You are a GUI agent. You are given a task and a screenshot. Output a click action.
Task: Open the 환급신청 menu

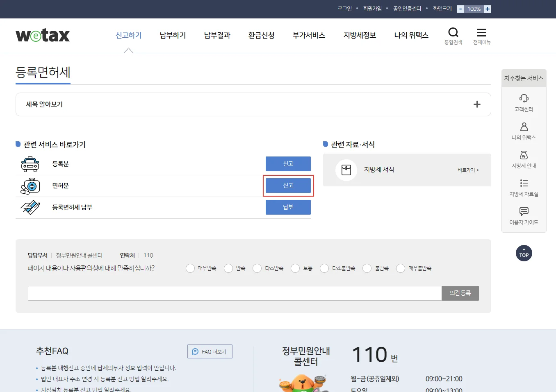(x=261, y=36)
